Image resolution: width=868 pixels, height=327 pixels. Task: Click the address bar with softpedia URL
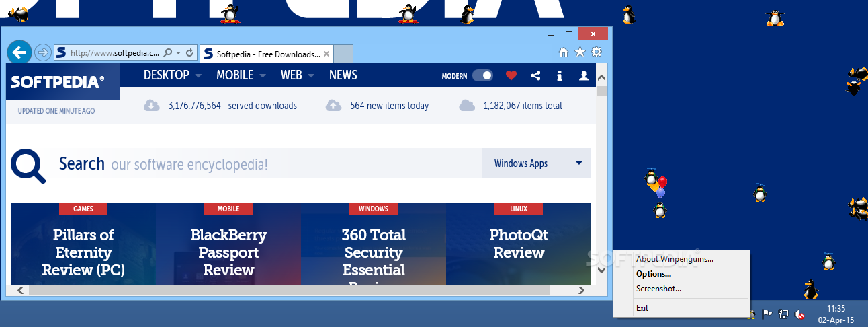pos(114,52)
